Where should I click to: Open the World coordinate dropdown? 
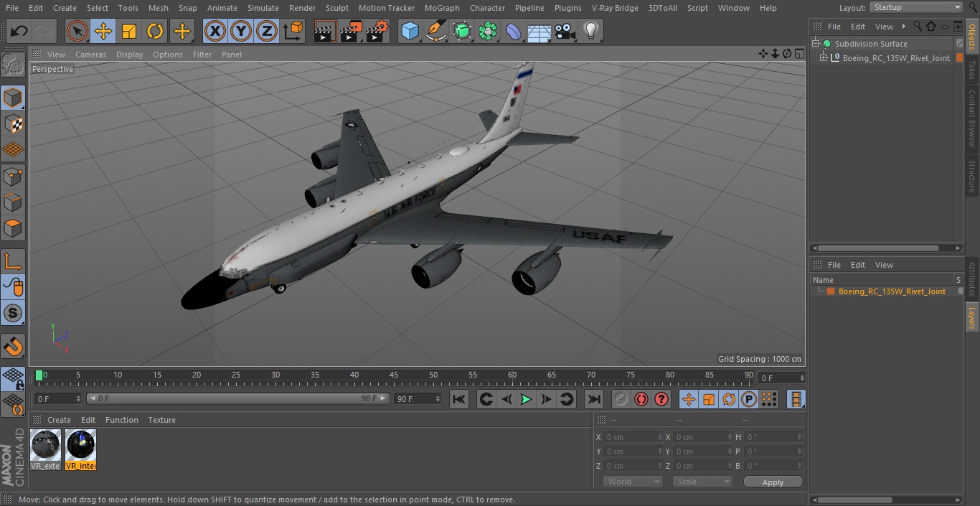[632, 482]
